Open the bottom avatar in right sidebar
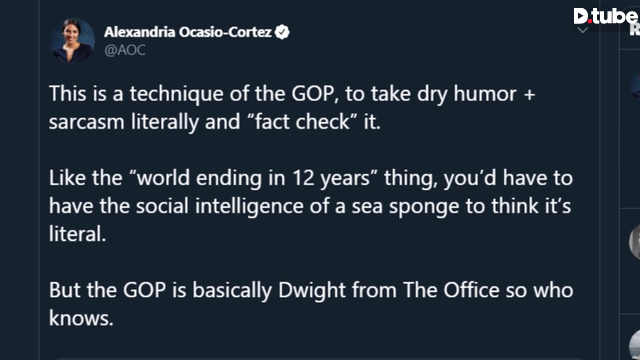 pyautogui.click(x=635, y=345)
